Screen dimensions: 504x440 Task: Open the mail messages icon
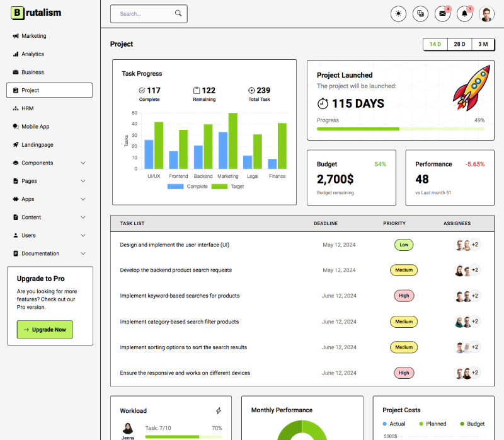point(442,13)
